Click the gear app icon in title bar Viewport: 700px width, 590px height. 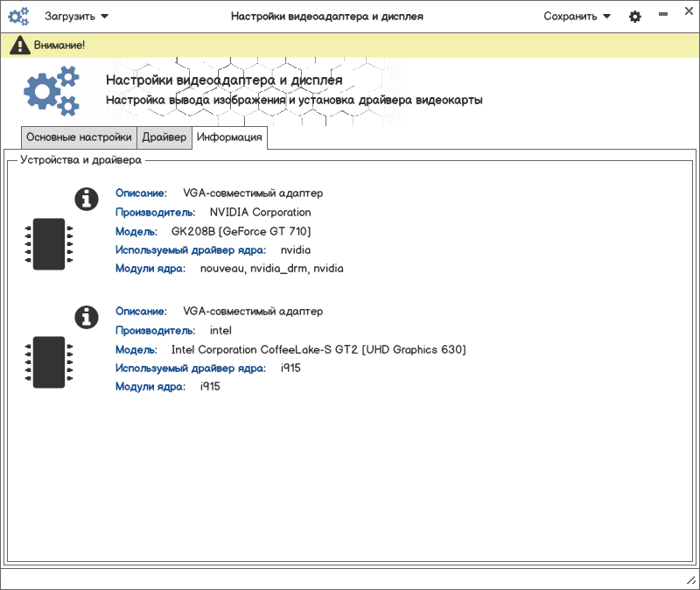(x=18, y=16)
